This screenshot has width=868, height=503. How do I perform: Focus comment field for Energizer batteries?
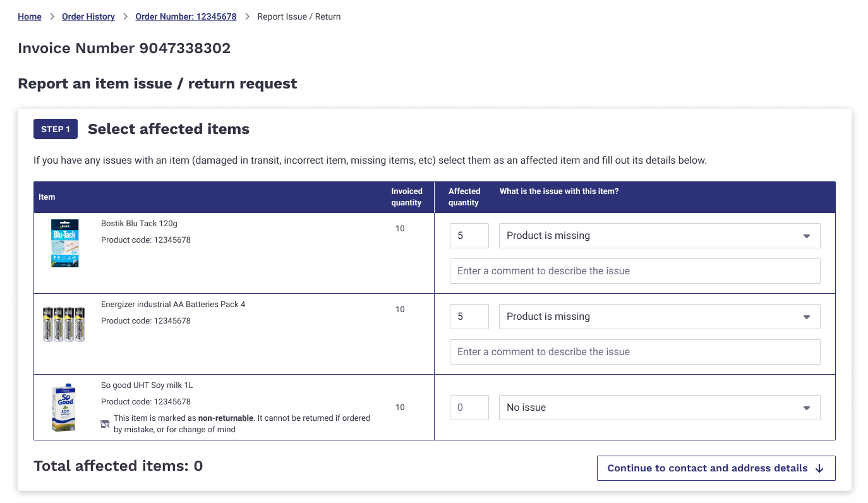click(635, 352)
